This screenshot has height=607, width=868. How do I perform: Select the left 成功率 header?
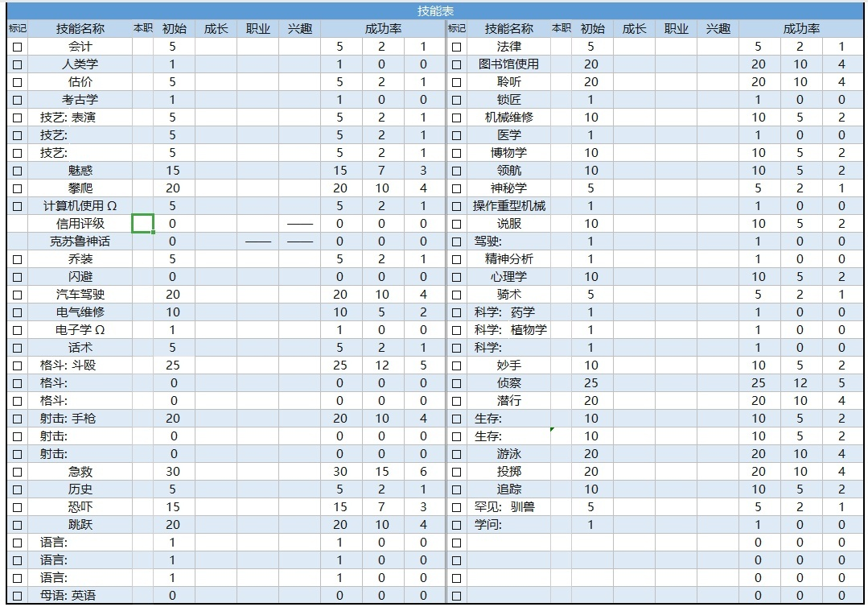point(383,29)
